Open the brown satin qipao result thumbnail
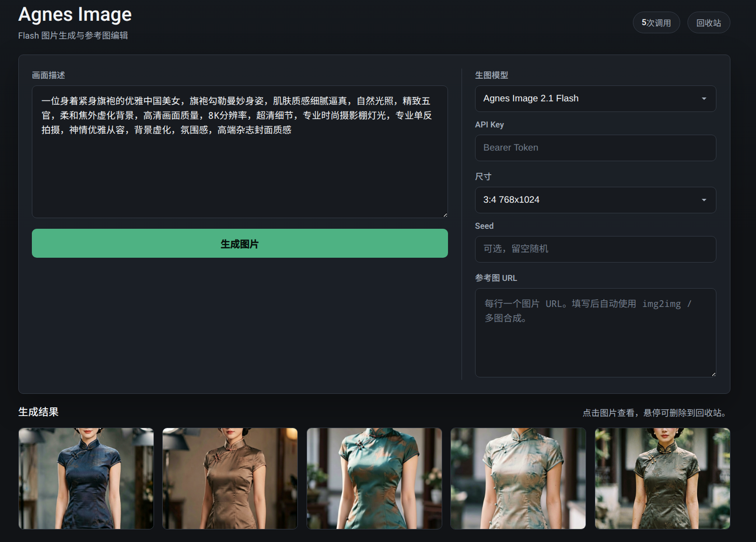756x542 pixels. (230, 478)
